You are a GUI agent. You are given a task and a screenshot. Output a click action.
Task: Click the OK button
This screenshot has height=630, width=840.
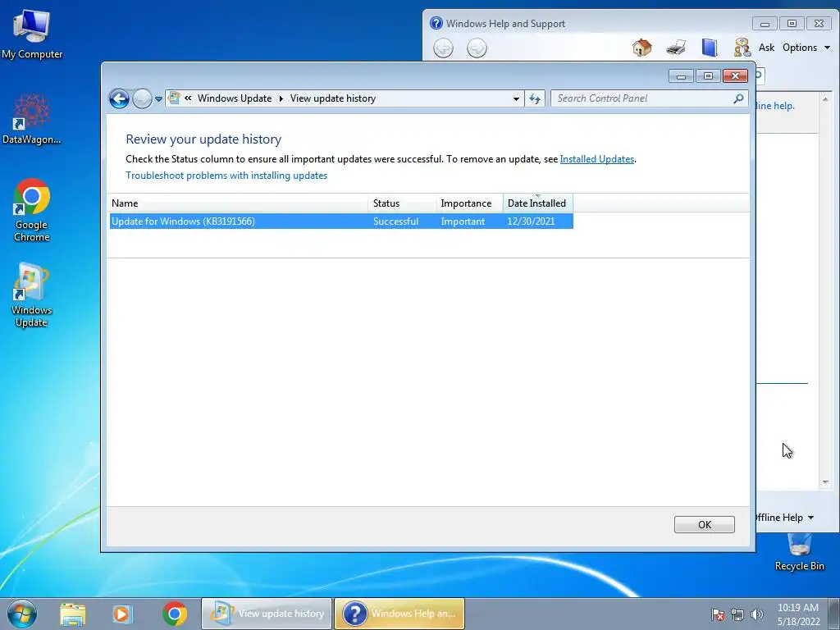(x=704, y=524)
